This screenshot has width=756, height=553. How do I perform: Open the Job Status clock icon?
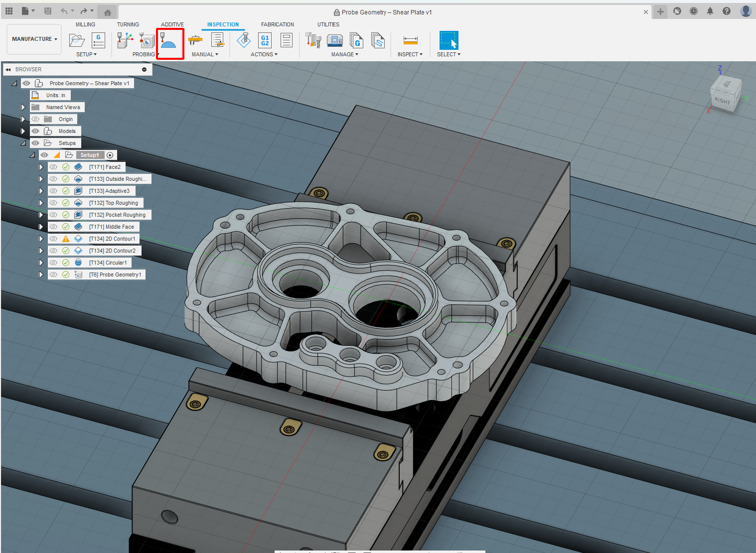coord(694,11)
